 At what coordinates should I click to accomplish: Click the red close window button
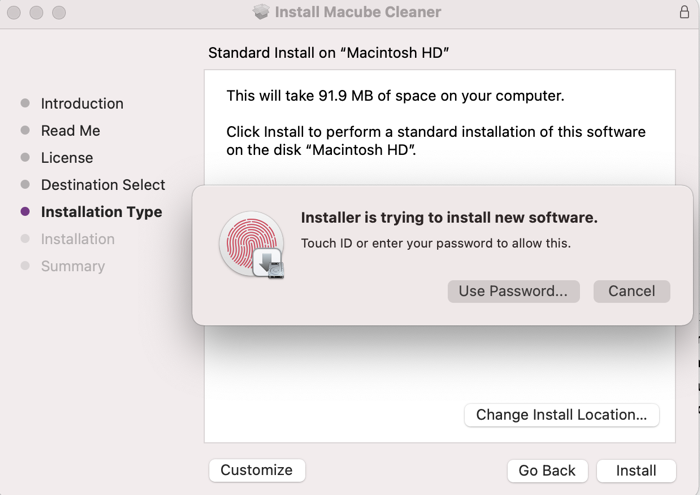tap(14, 12)
